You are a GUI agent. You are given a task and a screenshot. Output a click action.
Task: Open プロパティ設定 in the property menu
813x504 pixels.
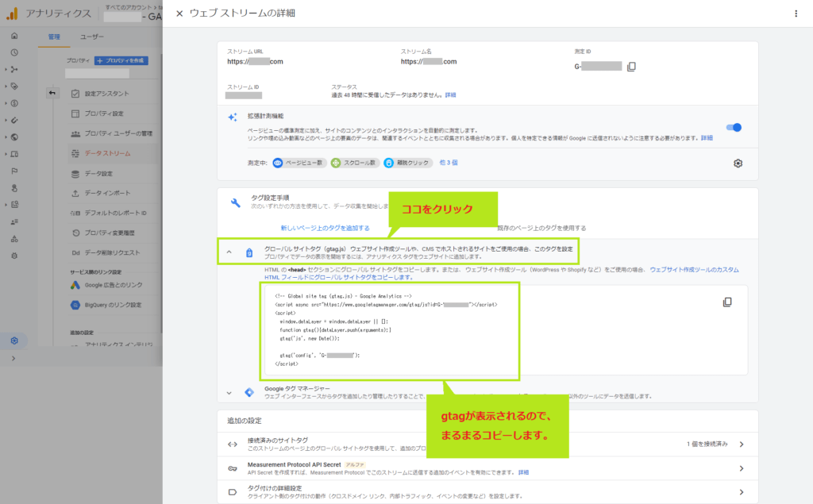tap(104, 113)
